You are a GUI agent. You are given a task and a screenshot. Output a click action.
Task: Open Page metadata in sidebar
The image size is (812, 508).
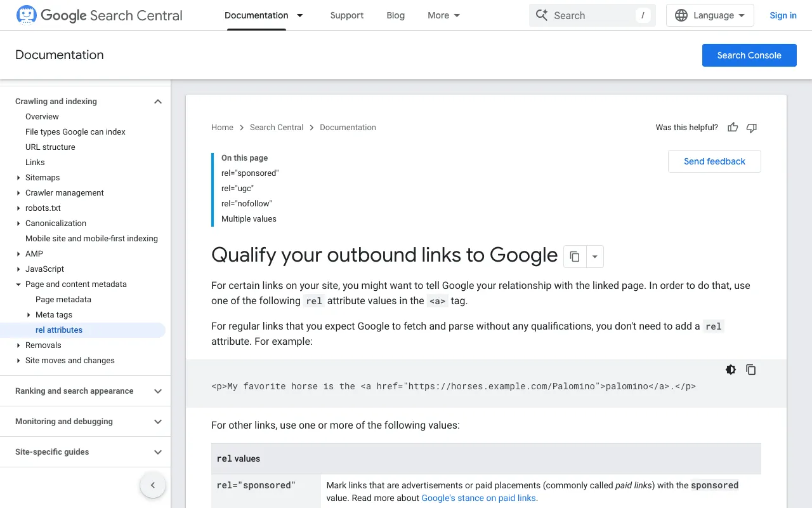pos(63,300)
